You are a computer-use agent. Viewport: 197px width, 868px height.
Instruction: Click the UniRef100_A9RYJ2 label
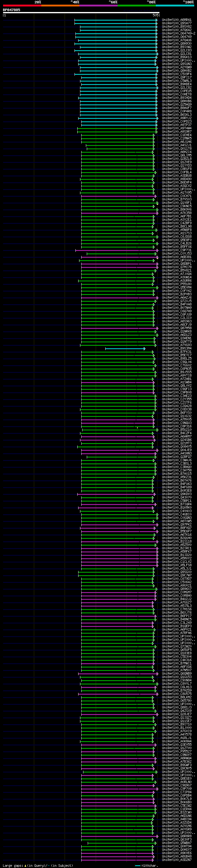tap(176, 118)
